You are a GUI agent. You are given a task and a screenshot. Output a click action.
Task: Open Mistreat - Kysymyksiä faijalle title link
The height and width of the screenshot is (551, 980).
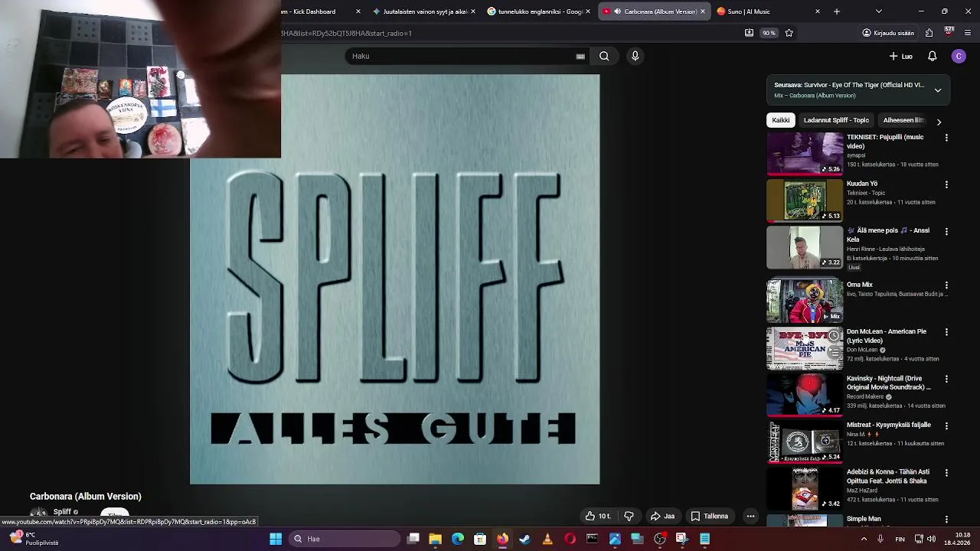[x=889, y=425]
